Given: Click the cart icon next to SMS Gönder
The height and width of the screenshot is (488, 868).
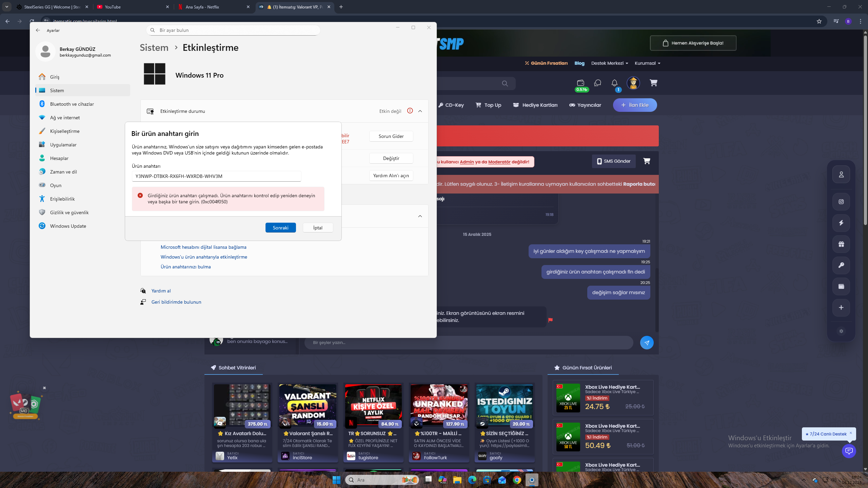Looking at the screenshot, I should [x=647, y=161].
